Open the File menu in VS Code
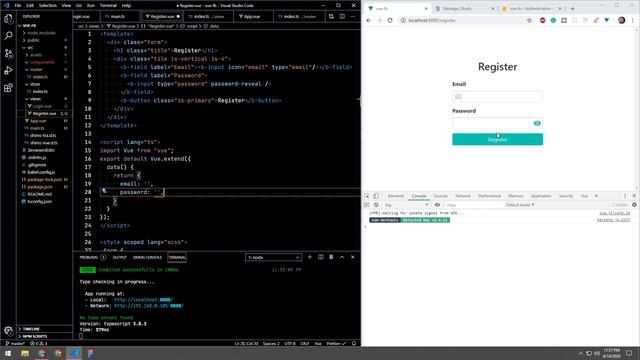This screenshot has width=640, height=360. [x=18, y=6]
